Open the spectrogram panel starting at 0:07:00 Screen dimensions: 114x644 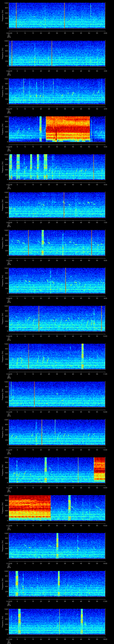click(x=57, y=243)
